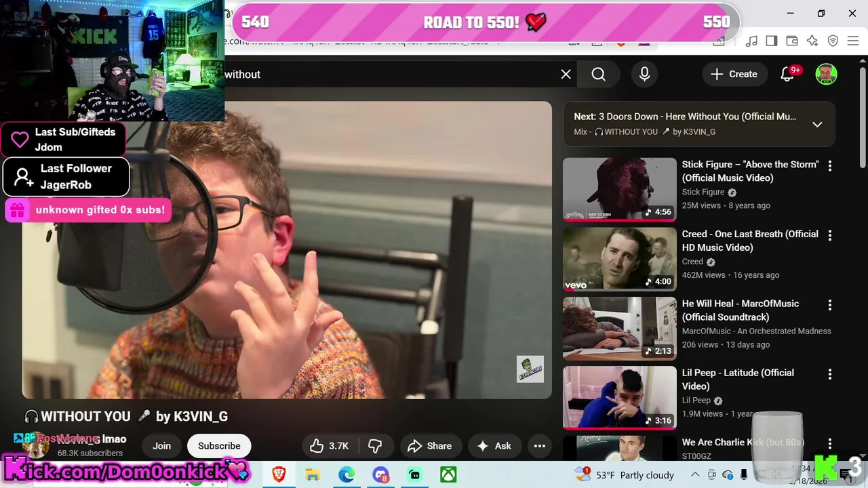Image resolution: width=868 pixels, height=488 pixels.
Task: Open Microsoft Edge from taskbar
Action: (347, 474)
